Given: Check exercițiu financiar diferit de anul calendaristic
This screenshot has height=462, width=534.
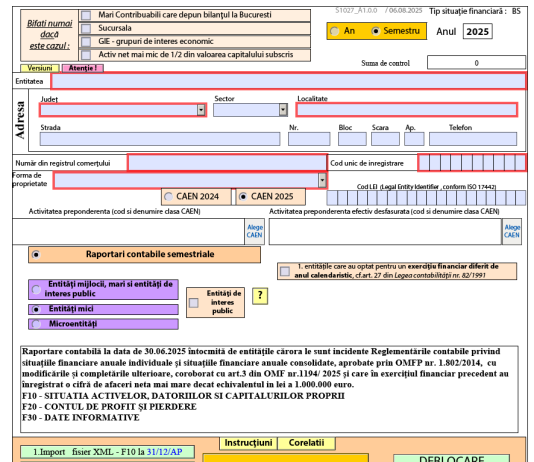Looking at the screenshot, I should tap(285, 271).
